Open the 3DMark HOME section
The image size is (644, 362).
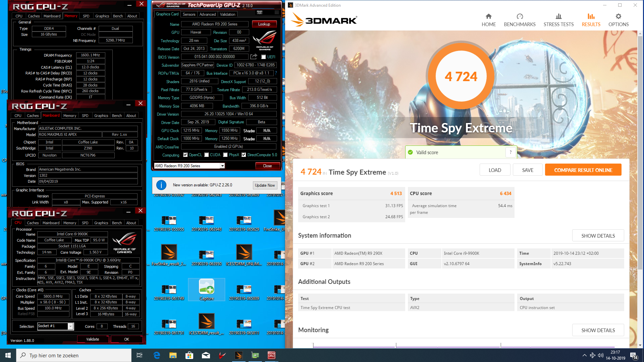tap(488, 20)
